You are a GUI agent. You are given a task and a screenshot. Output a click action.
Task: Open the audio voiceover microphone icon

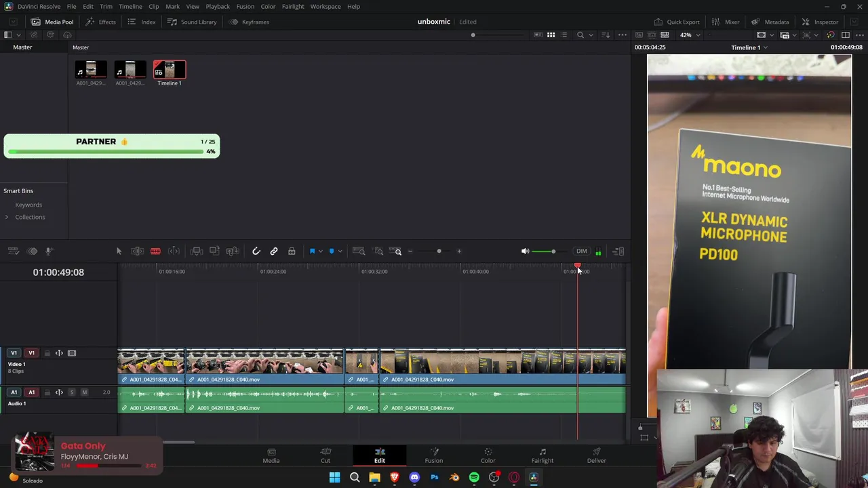[x=49, y=251]
